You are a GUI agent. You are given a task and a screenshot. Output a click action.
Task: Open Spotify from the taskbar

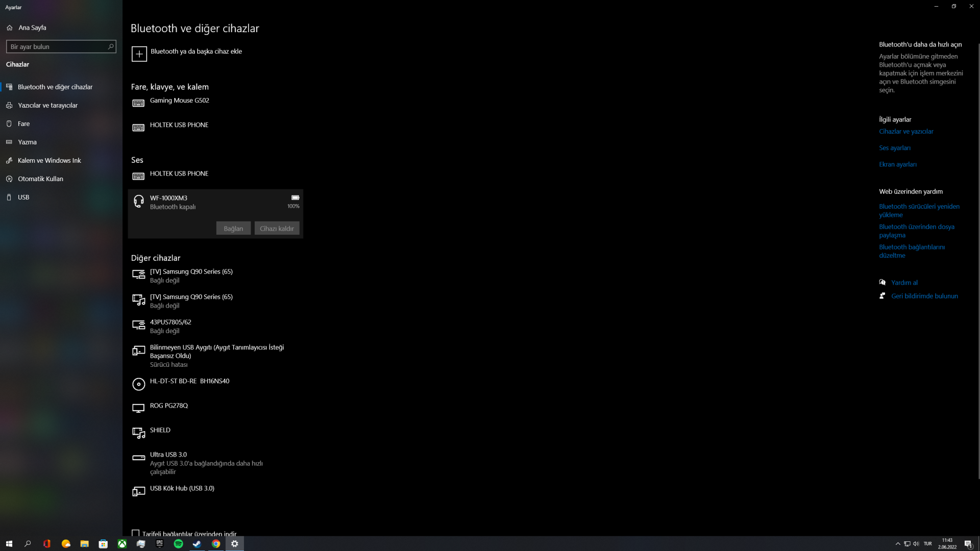178,544
